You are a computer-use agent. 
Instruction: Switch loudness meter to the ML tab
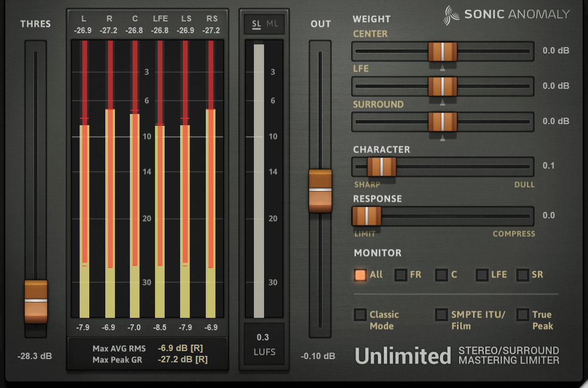[x=272, y=24]
